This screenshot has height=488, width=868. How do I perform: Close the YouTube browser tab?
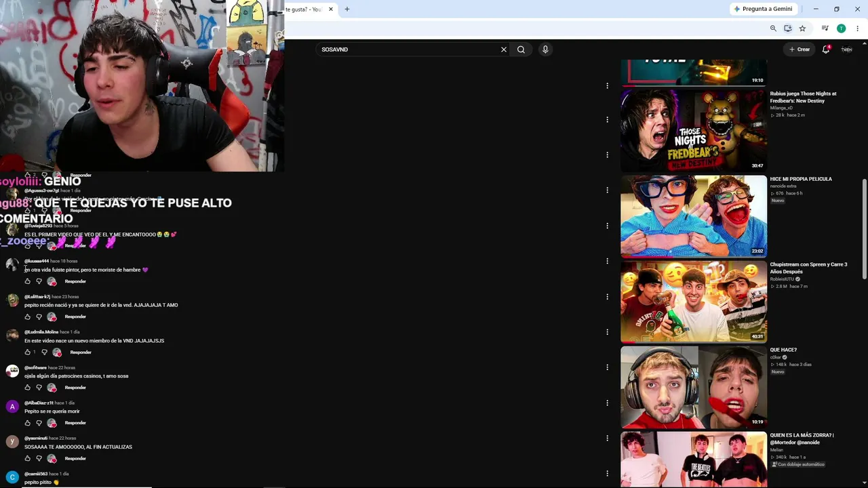point(331,9)
